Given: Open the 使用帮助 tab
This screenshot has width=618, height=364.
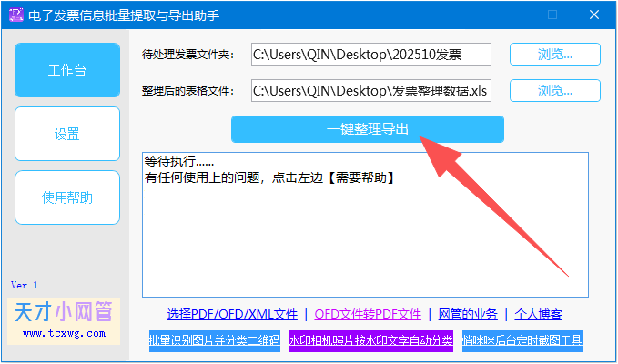Looking at the screenshot, I should tap(67, 197).
